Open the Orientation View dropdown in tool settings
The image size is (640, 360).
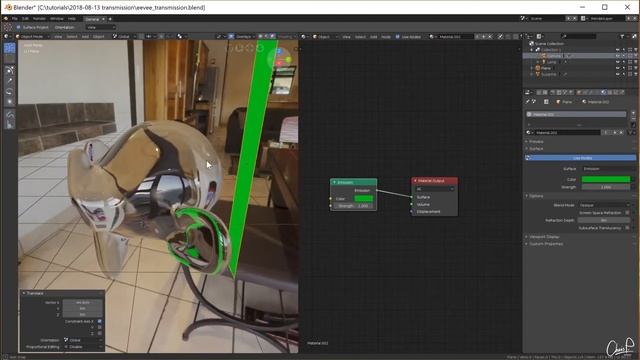pos(101,27)
